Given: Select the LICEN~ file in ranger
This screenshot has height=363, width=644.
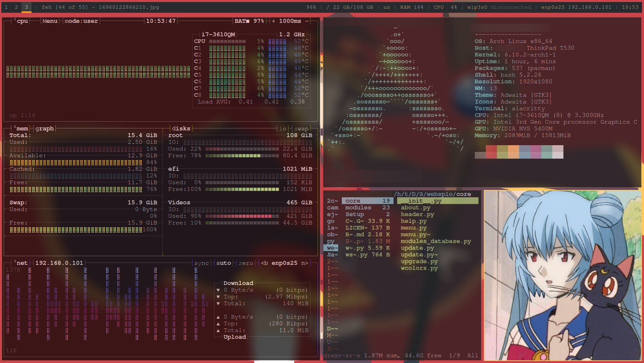Looking at the screenshot, I should pos(368,228).
